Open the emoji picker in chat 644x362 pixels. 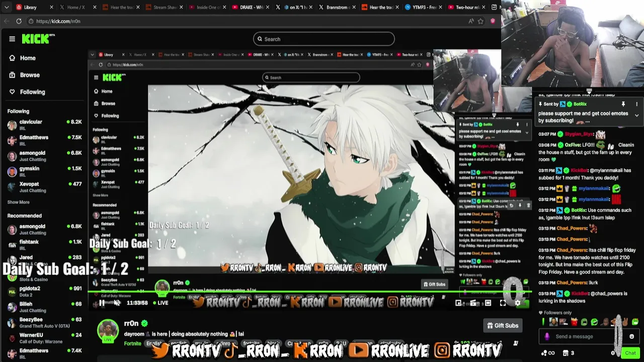coord(632,336)
